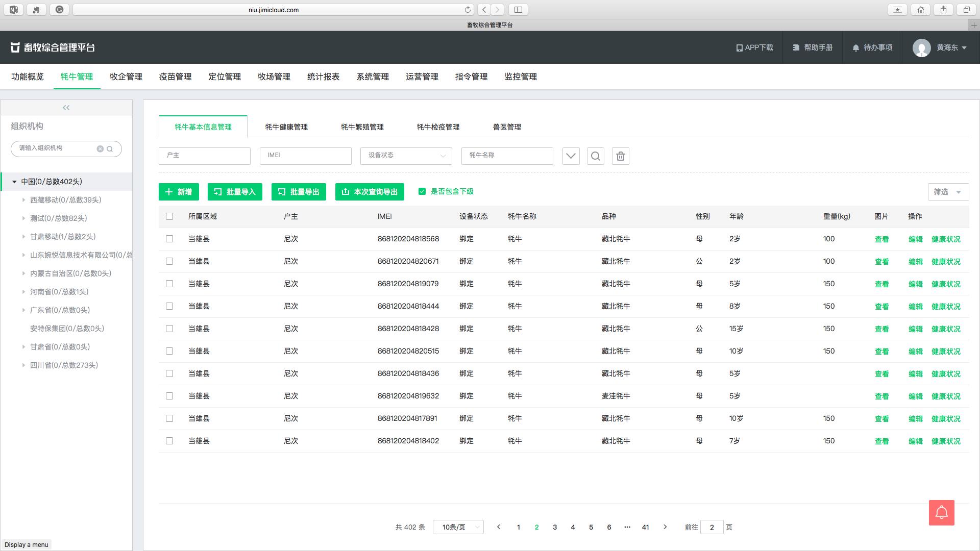Screen dimensions: 980x551
Task: Open the 黄海东 user menu
Action: [952, 47]
